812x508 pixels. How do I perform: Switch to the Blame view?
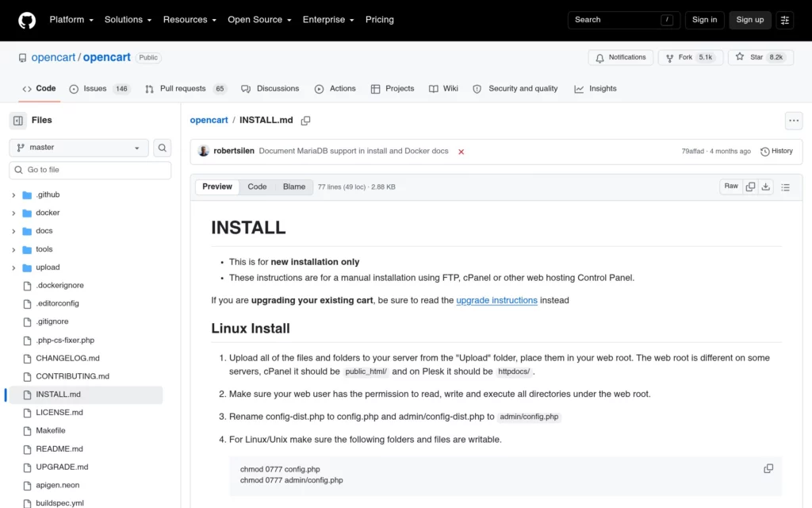tap(293, 187)
